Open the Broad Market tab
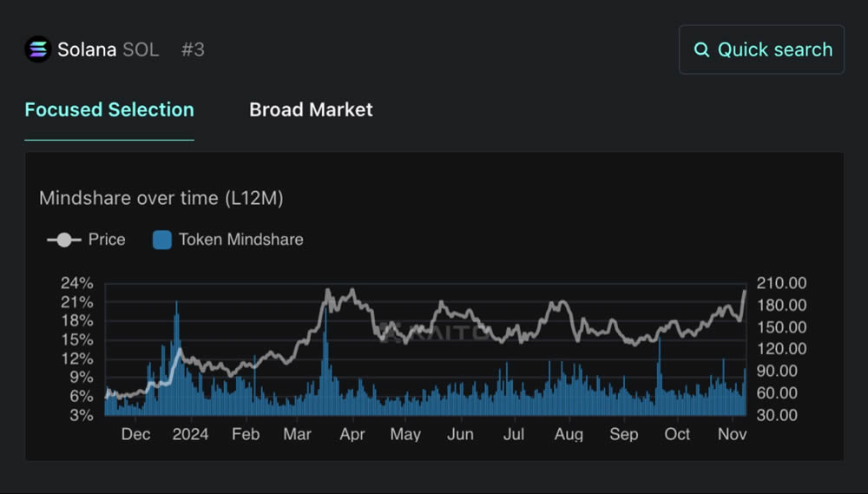Viewport: 868px width, 494px height. pos(311,110)
